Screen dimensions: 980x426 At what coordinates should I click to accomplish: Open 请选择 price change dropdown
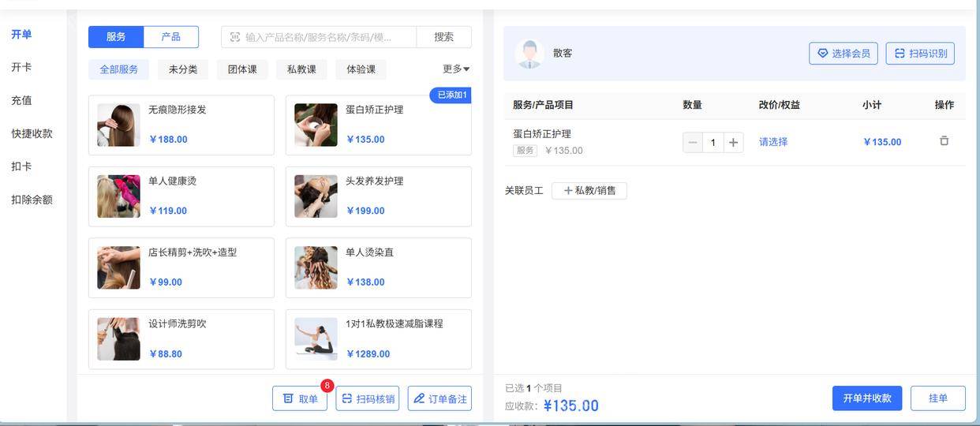point(773,142)
